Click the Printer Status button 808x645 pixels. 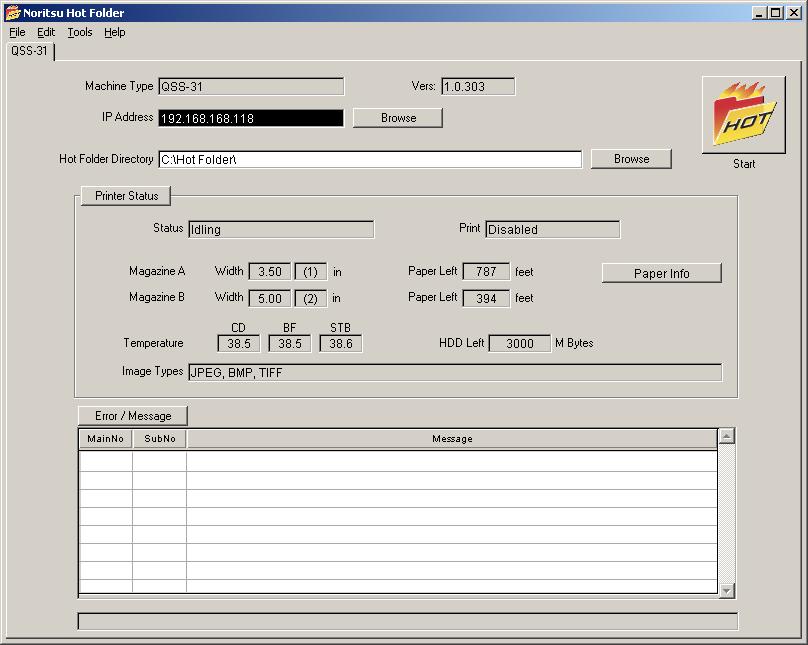click(x=126, y=196)
